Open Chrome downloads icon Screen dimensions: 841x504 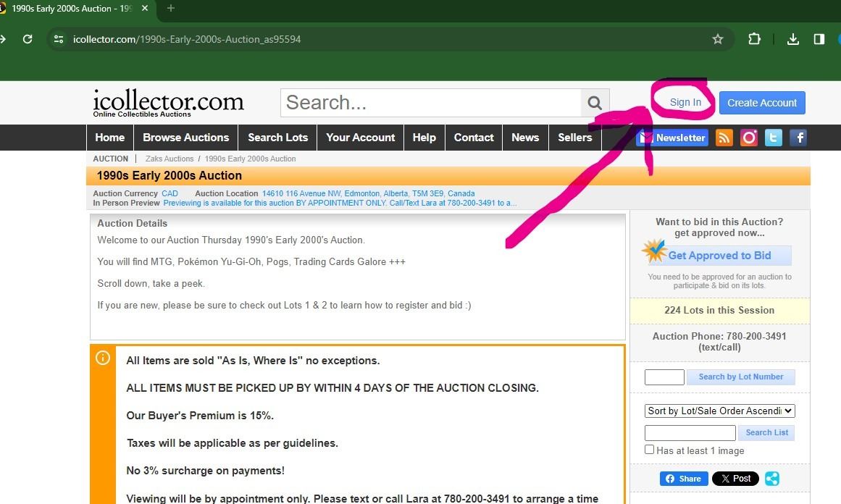tap(793, 39)
